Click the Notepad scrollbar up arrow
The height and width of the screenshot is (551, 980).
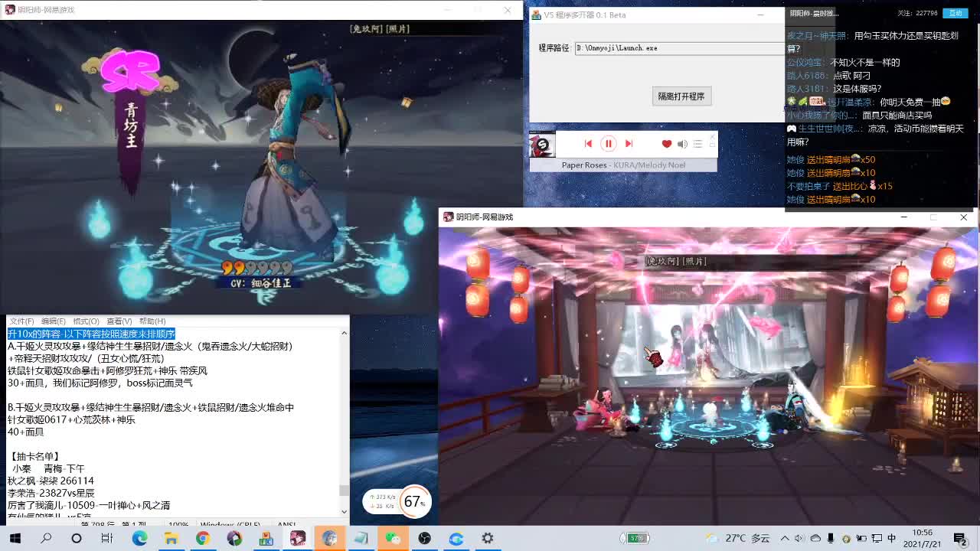tap(344, 333)
